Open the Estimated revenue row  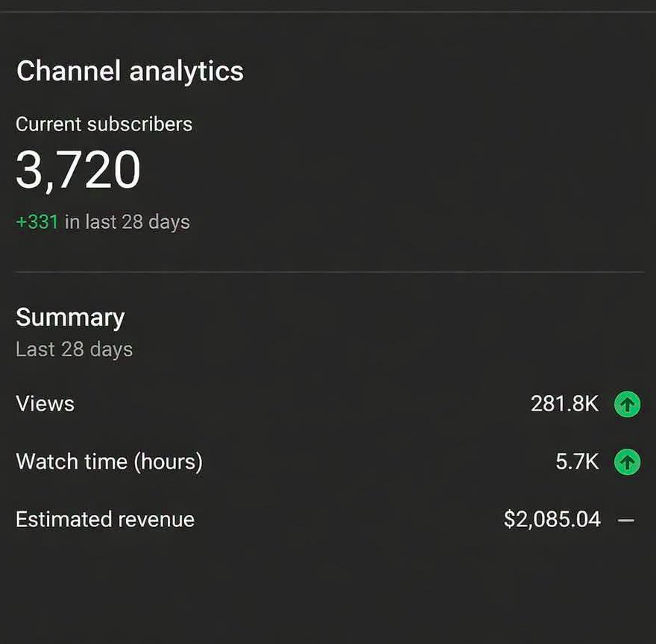[x=328, y=520]
